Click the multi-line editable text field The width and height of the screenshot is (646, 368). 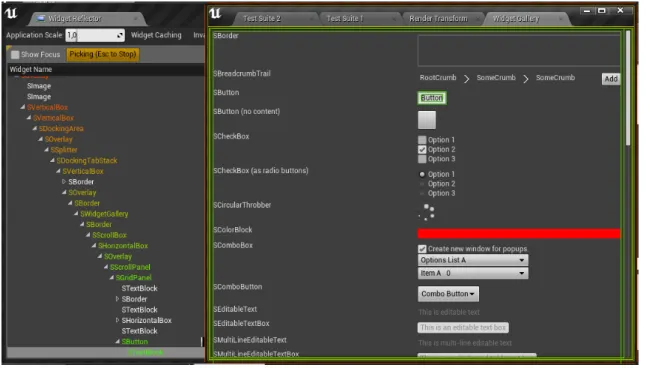(466, 344)
